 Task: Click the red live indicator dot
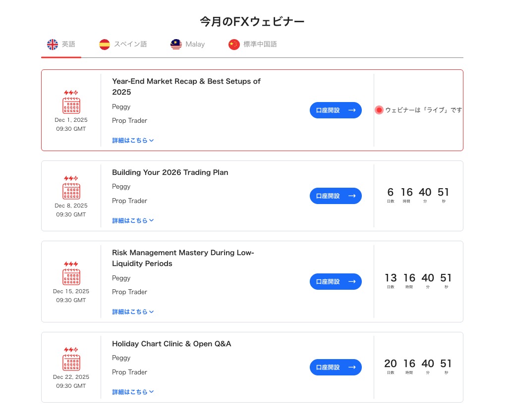[379, 110]
